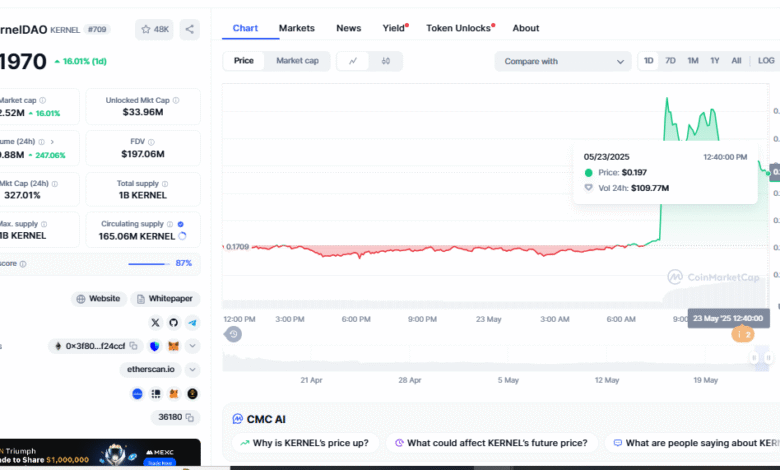Click the #709 rank badge
This screenshot has width=780, height=470.
(x=97, y=29)
